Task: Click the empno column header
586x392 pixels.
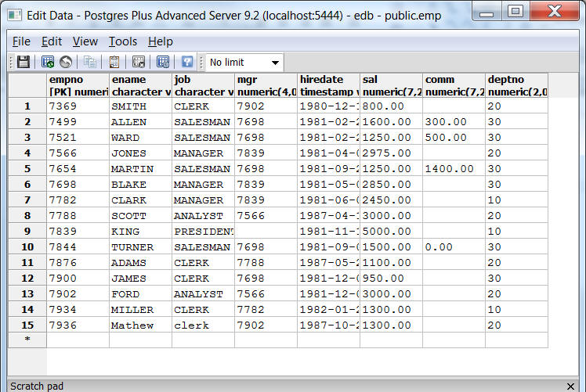Action: click(x=78, y=85)
